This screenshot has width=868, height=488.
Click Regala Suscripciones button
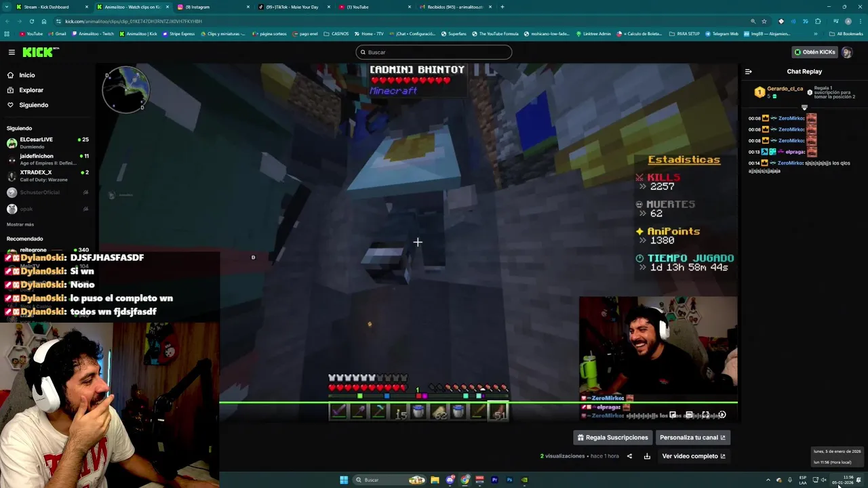tap(612, 437)
